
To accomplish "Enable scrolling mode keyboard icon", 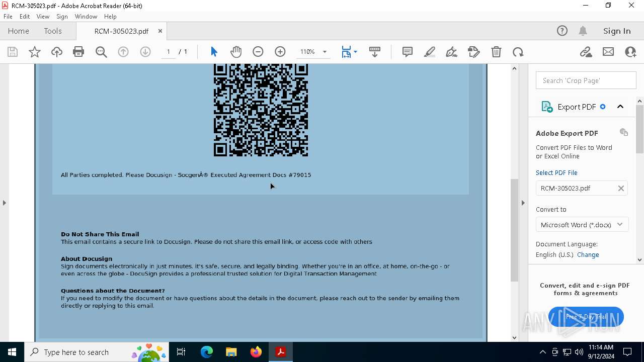I will (x=375, y=52).
